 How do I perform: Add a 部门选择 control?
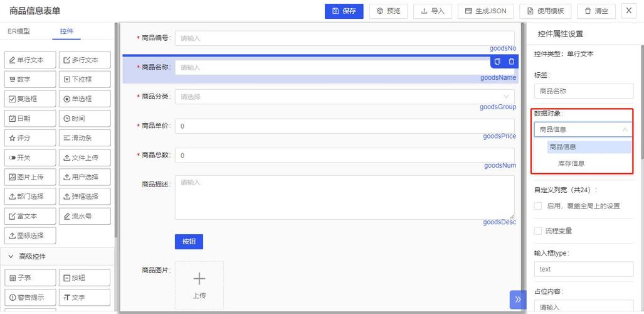30,197
